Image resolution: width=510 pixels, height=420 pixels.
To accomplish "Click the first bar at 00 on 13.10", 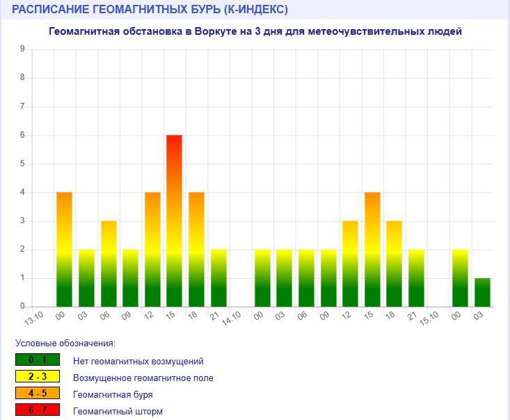I will pos(64,249).
